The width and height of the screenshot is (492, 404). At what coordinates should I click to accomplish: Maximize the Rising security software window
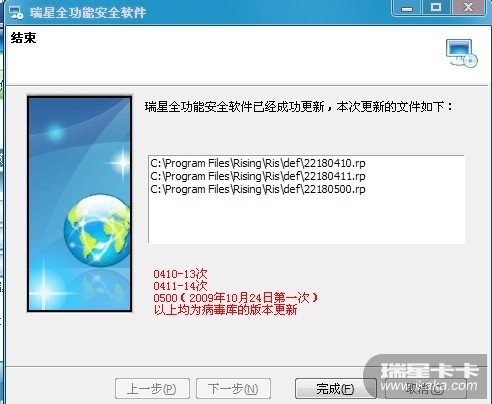pos(436,7)
